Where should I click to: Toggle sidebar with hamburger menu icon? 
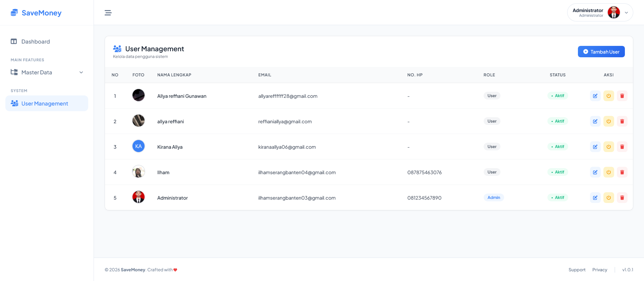point(108,13)
